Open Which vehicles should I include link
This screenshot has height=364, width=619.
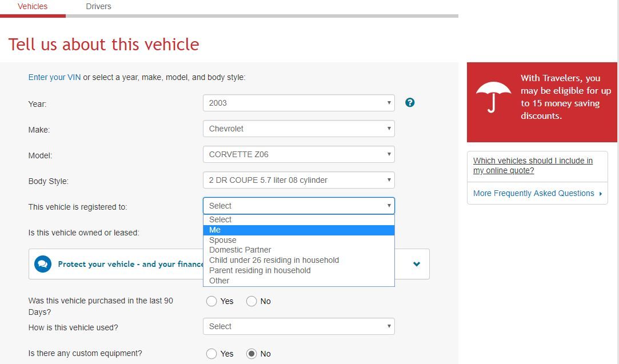coord(533,165)
